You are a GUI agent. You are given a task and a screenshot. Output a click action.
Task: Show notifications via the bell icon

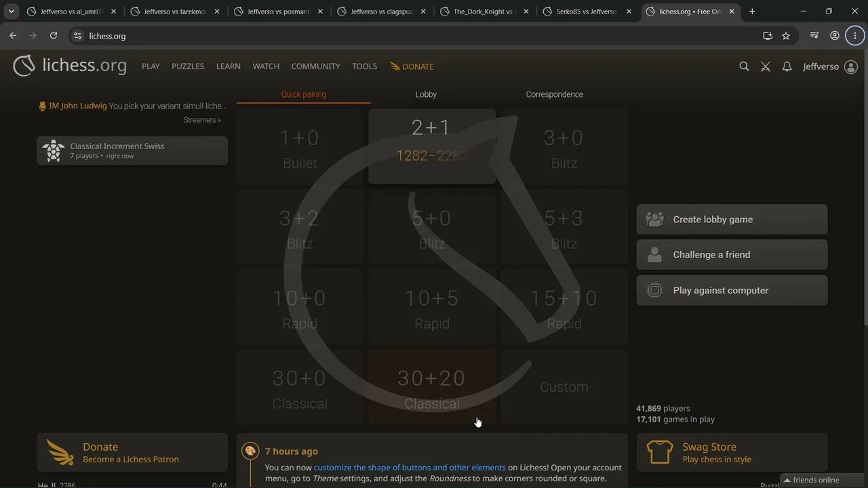pyautogui.click(x=787, y=66)
